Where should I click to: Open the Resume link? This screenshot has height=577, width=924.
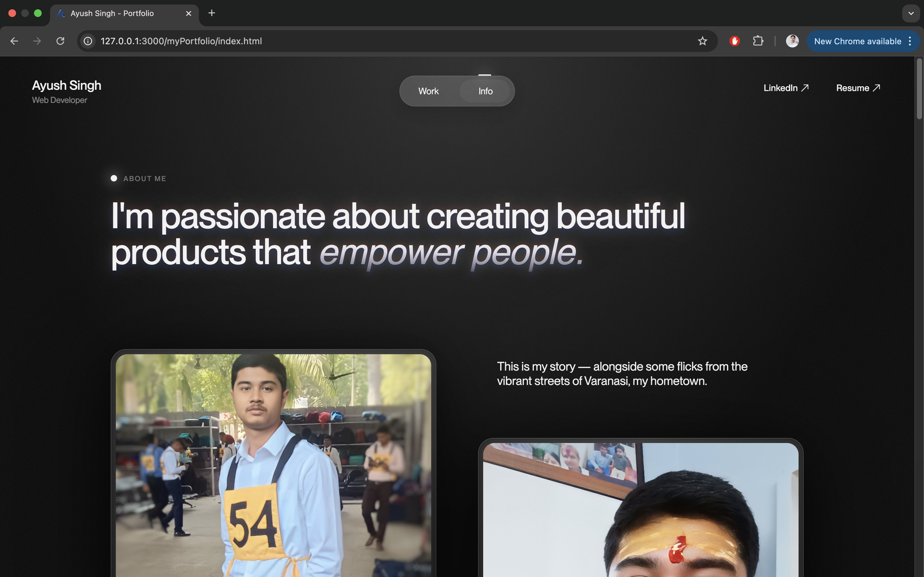tap(858, 88)
